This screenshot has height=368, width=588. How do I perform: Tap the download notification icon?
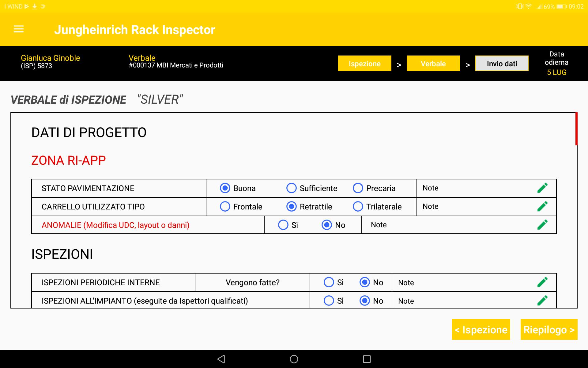tap(35, 6)
